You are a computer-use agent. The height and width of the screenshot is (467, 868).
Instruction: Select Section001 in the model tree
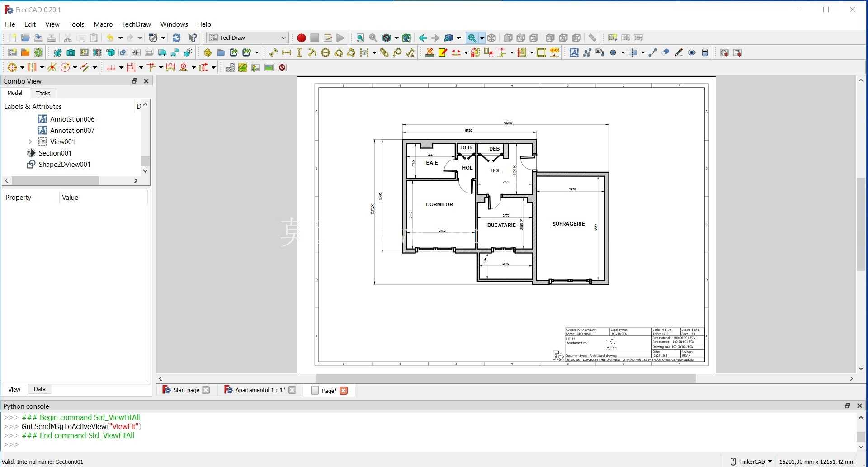pos(55,153)
